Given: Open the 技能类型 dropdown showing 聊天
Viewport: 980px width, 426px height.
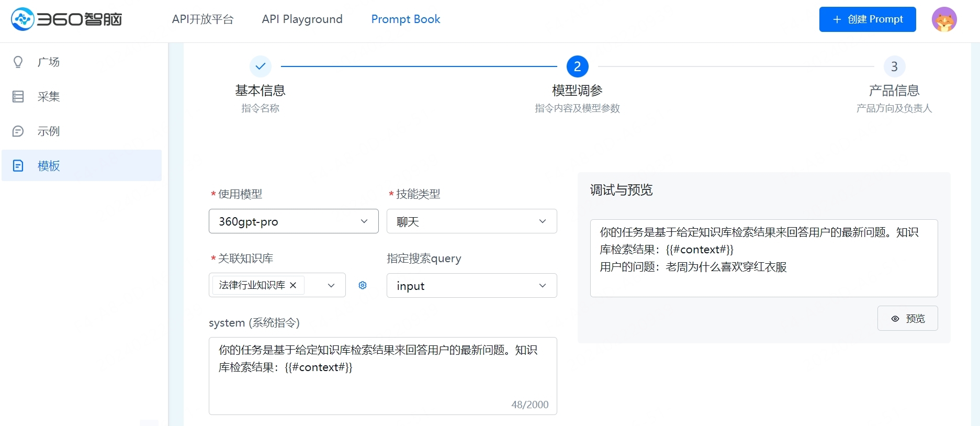Looking at the screenshot, I should [471, 221].
